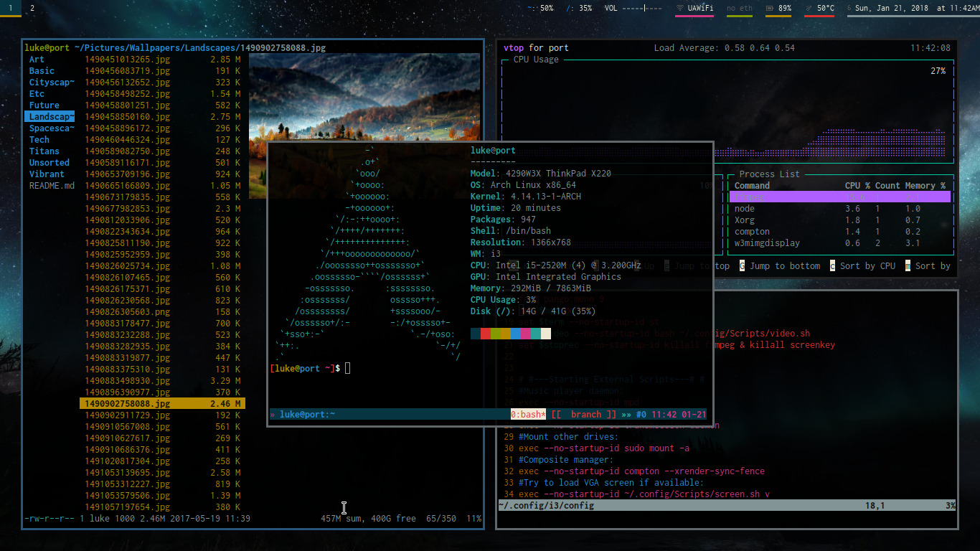The height and width of the screenshot is (551, 980).
Task: Switch to workspace 2 in the bar
Action: click(x=32, y=8)
